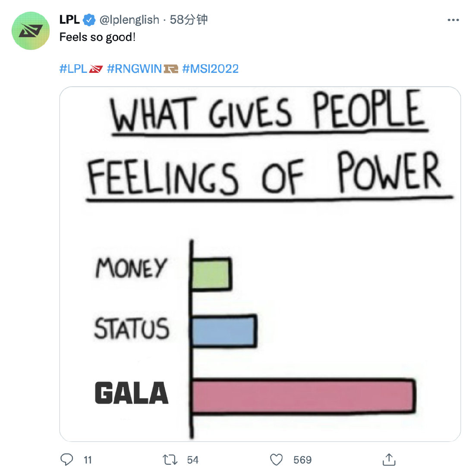Click the green Money bar in chart
Screen dimensions: 466x476
211,273
